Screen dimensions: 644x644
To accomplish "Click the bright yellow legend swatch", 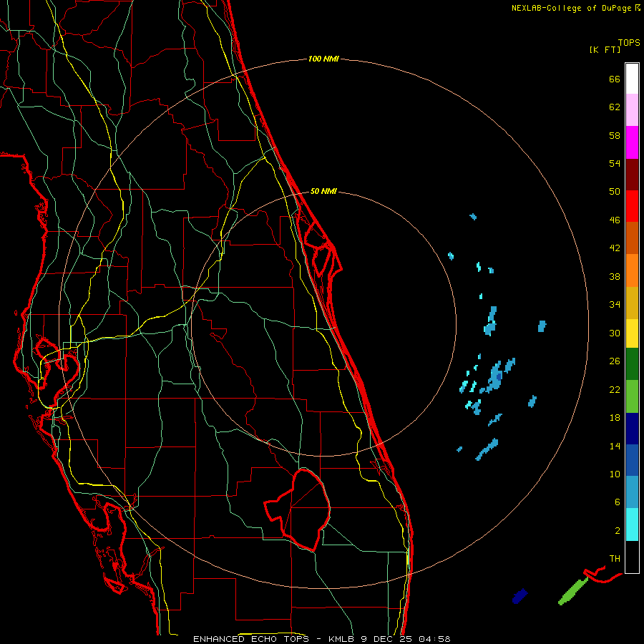I will click(632, 333).
